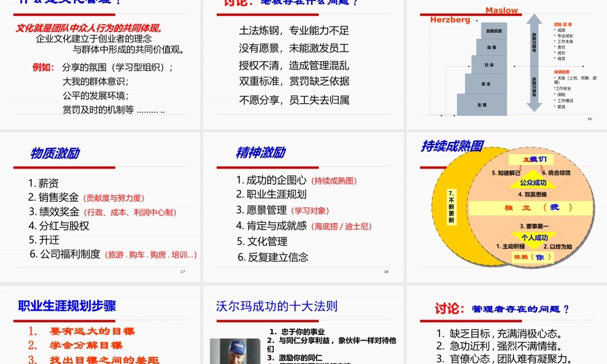
Task: Click the 生理 pyramid block
Action: pos(482,104)
